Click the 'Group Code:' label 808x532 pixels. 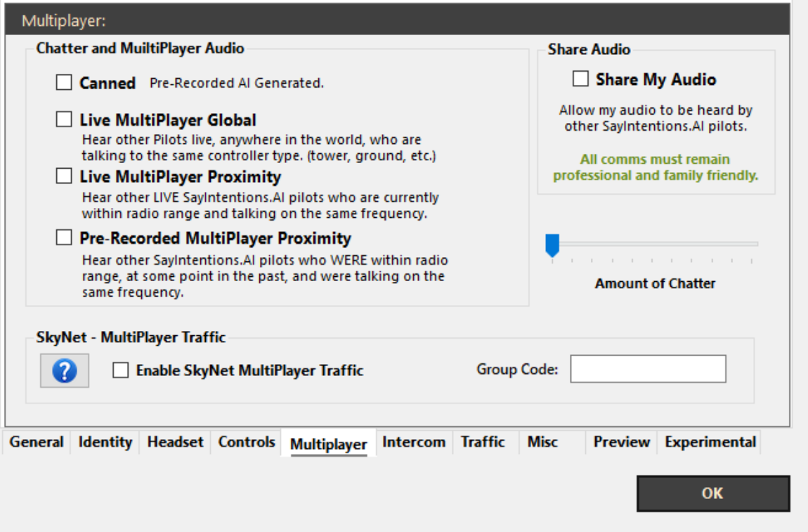click(x=517, y=369)
